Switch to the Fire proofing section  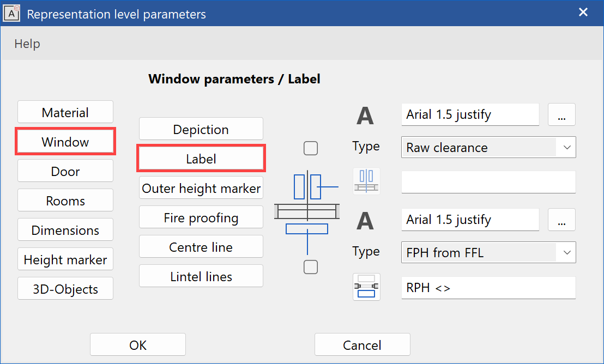[201, 217]
